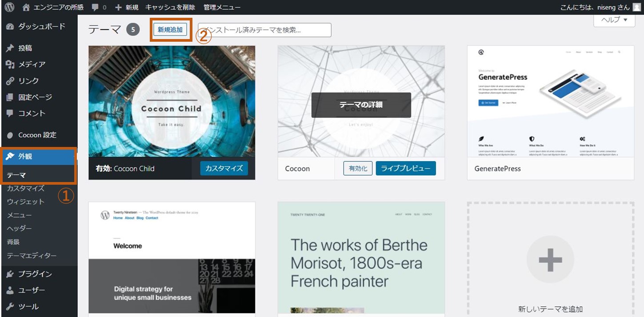Open 'ウィジェット' submenu item
Screen dimensions: 644x317
(26, 202)
